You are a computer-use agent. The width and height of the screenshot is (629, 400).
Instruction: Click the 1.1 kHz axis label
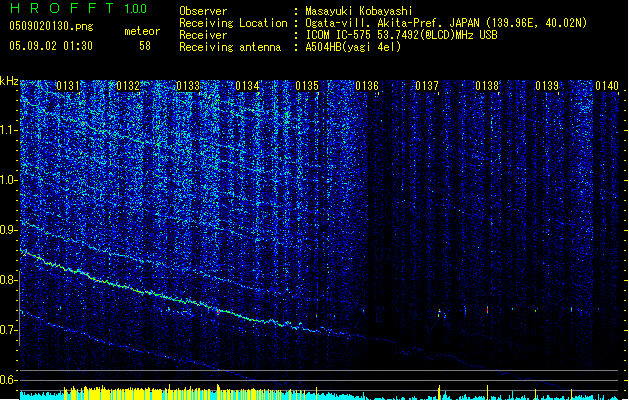click(9, 130)
